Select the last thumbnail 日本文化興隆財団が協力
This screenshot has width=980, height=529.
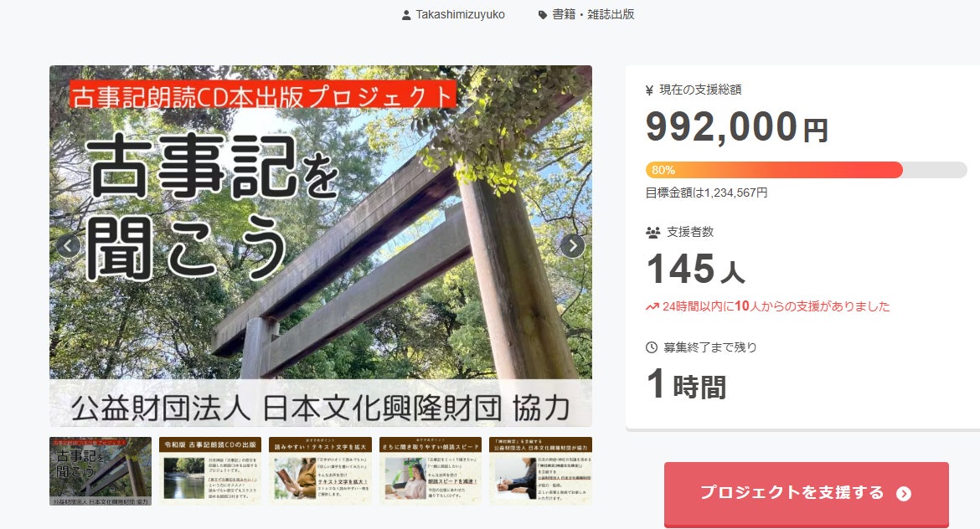[x=540, y=471]
